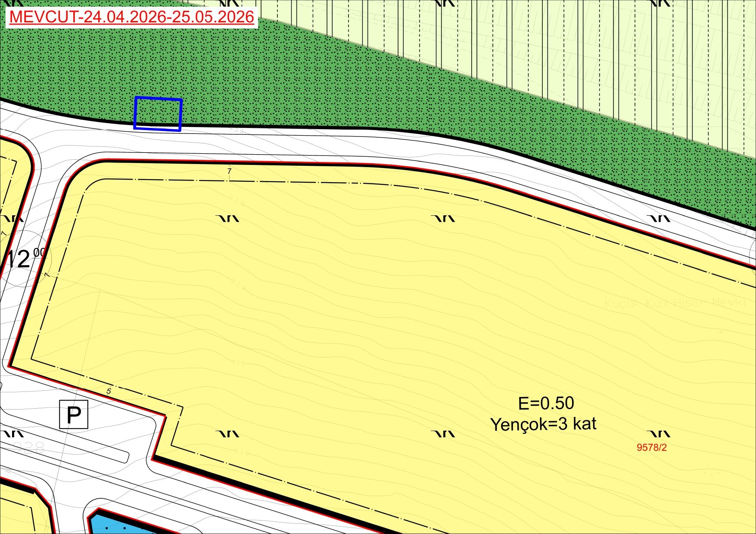Click the 915 contour elevation label

point(238,363)
